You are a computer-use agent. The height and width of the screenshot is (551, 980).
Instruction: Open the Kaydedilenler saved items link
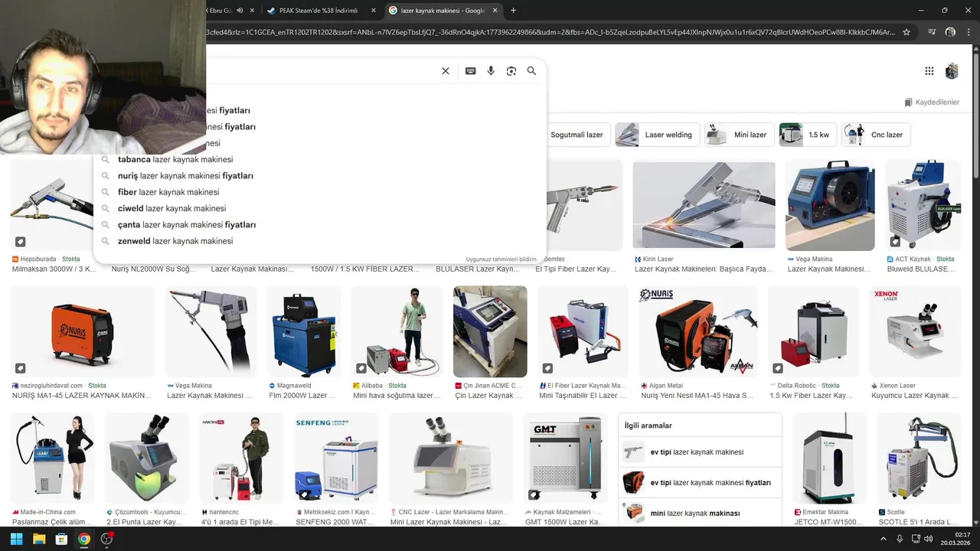pos(932,103)
